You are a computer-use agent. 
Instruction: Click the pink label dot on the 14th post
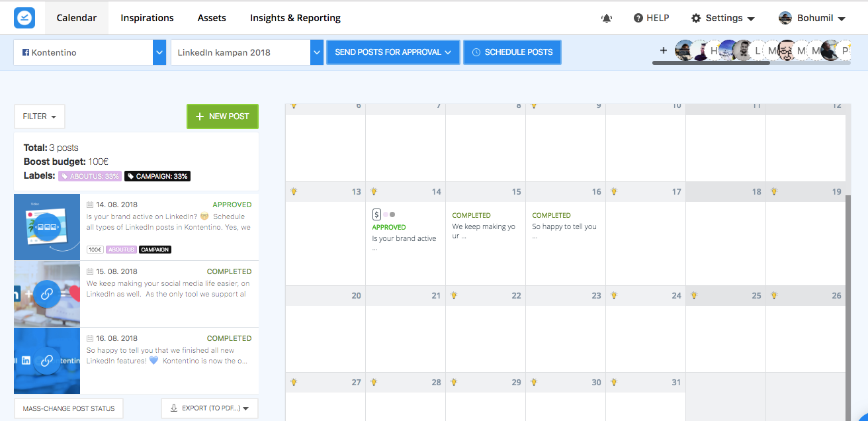tap(386, 214)
